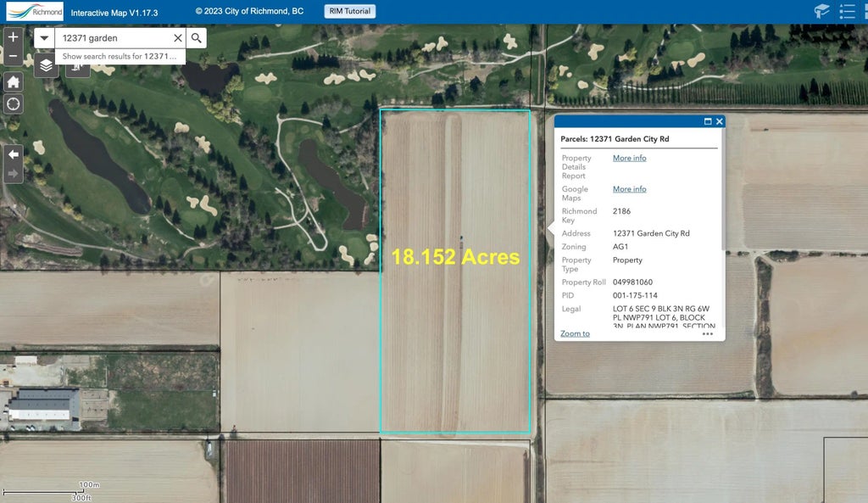
Task: Expand the search source dropdown arrow
Action: pos(45,38)
